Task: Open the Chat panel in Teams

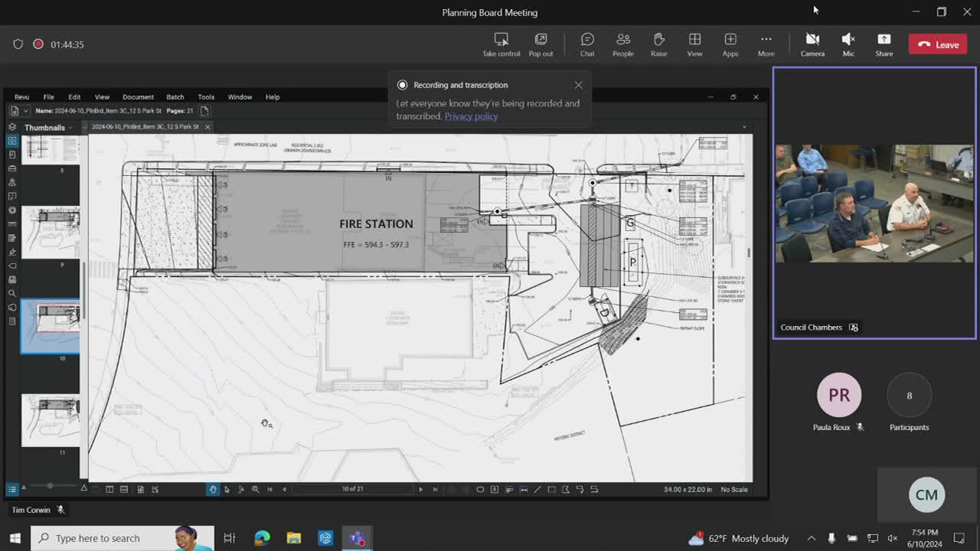Action: point(587,44)
